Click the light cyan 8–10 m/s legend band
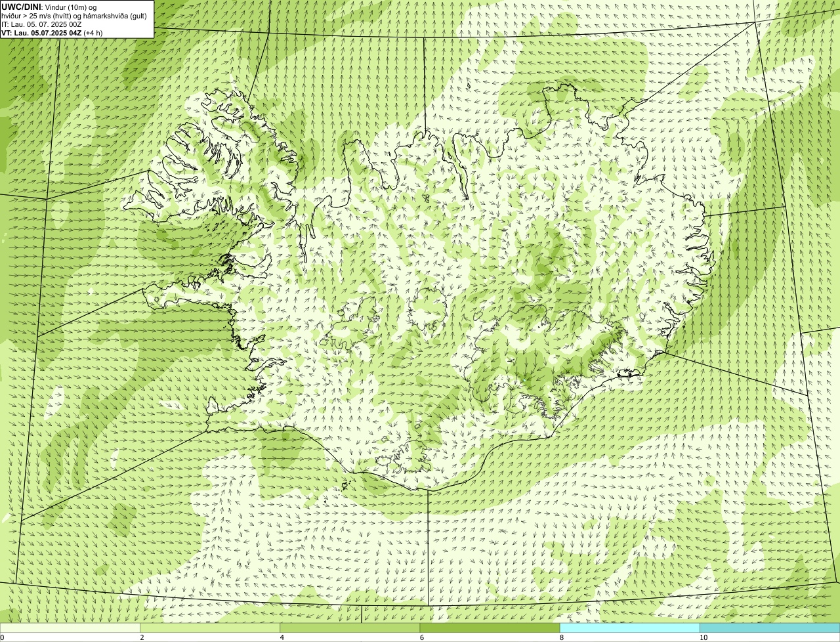The height and width of the screenshot is (642, 840). click(629, 628)
